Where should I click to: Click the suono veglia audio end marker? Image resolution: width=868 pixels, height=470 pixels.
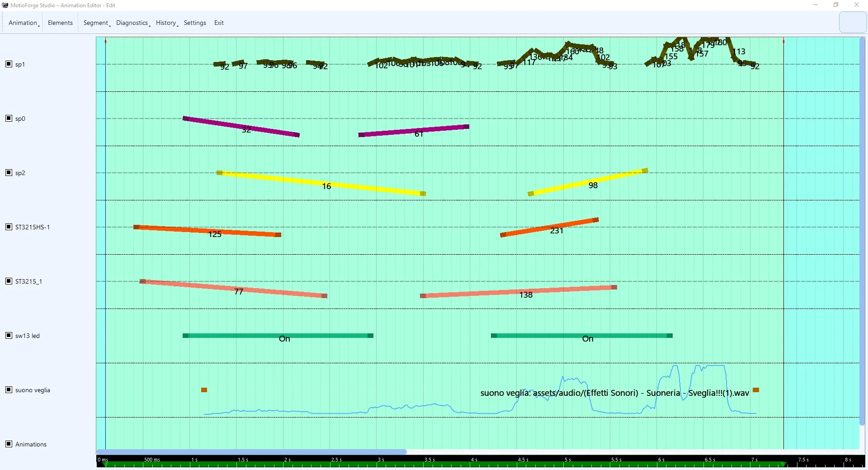[x=756, y=390]
